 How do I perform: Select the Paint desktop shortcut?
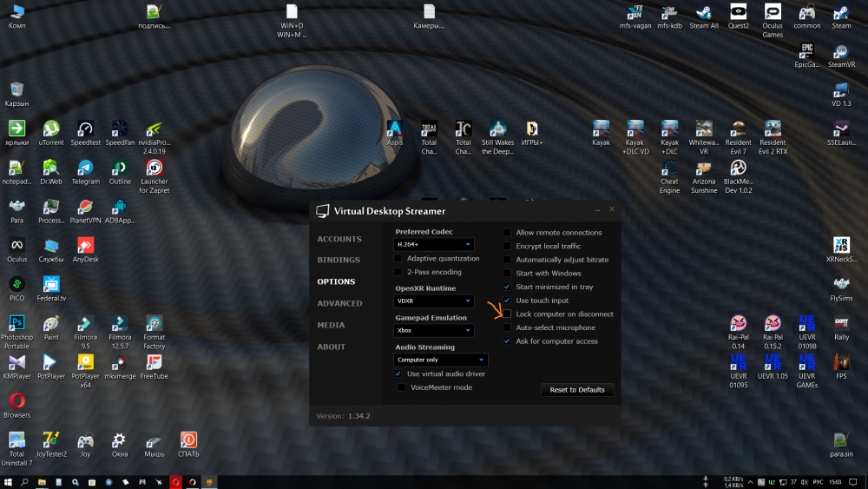[x=51, y=324]
